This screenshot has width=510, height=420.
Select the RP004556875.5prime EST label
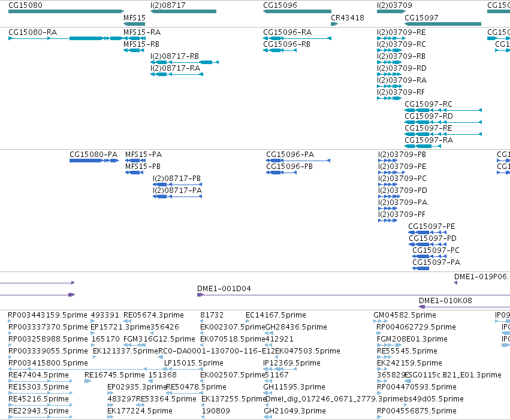coord(417,411)
